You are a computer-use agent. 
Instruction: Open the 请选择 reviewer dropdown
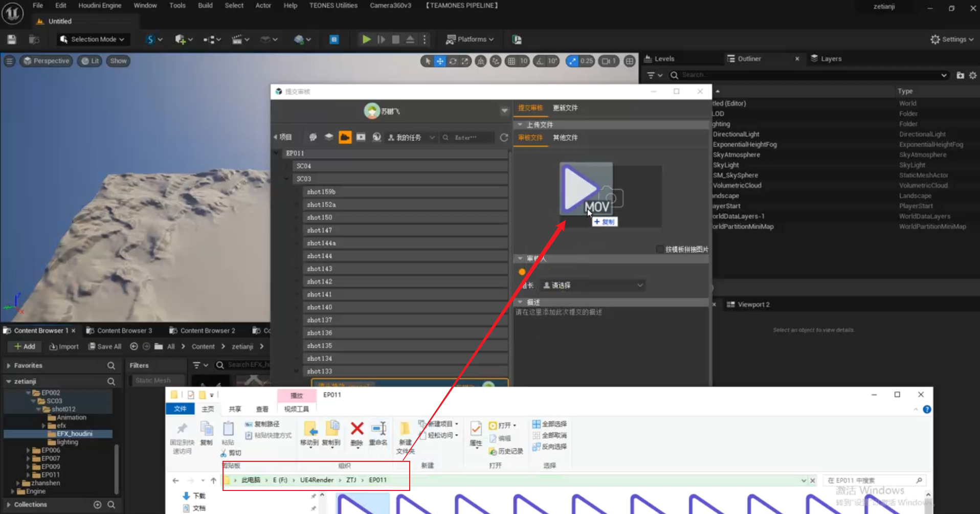(593, 285)
